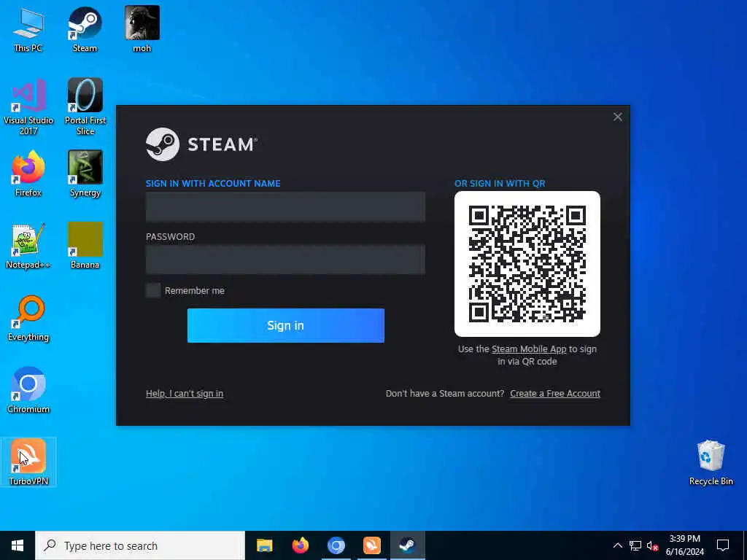Select the Chromium desktop shortcut

[x=28, y=390]
